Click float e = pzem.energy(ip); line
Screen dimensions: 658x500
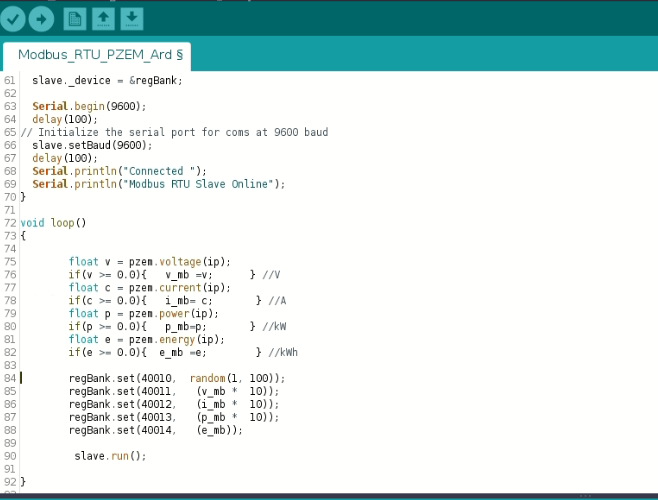(147, 340)
